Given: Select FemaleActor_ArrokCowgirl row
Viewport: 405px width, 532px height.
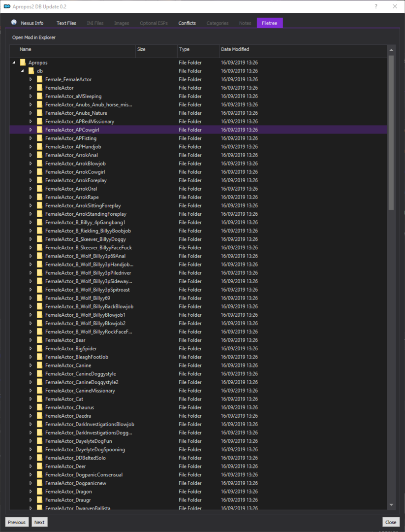Looking at the screenshot, I should (198, 172).
